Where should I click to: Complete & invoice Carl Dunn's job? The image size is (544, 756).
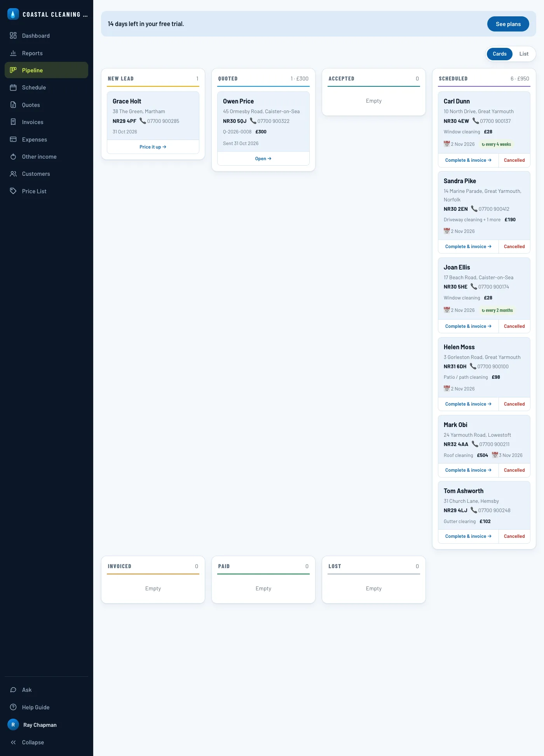point(468,160)
